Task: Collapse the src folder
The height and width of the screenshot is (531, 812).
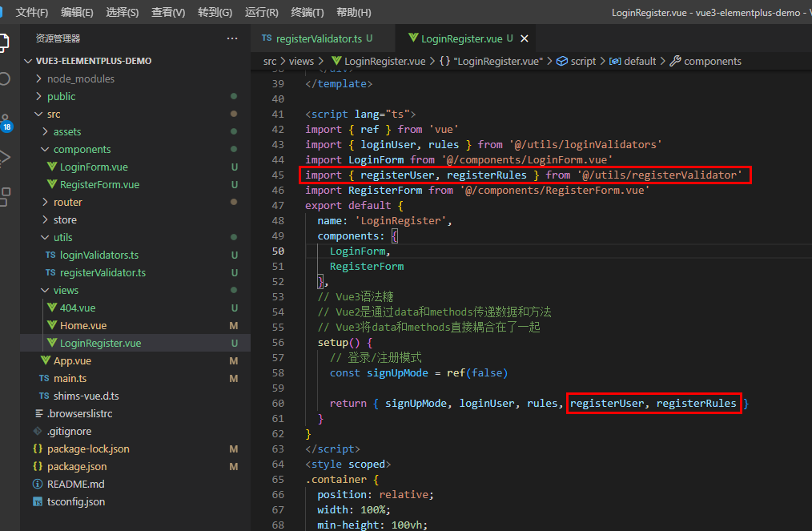Action: 53,114
